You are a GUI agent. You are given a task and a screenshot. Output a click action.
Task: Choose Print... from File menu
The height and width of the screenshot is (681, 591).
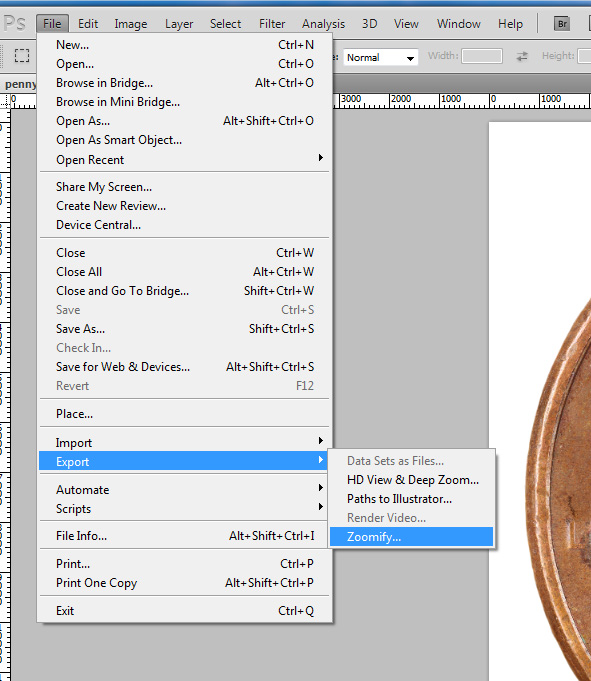(x=185, y=564)
